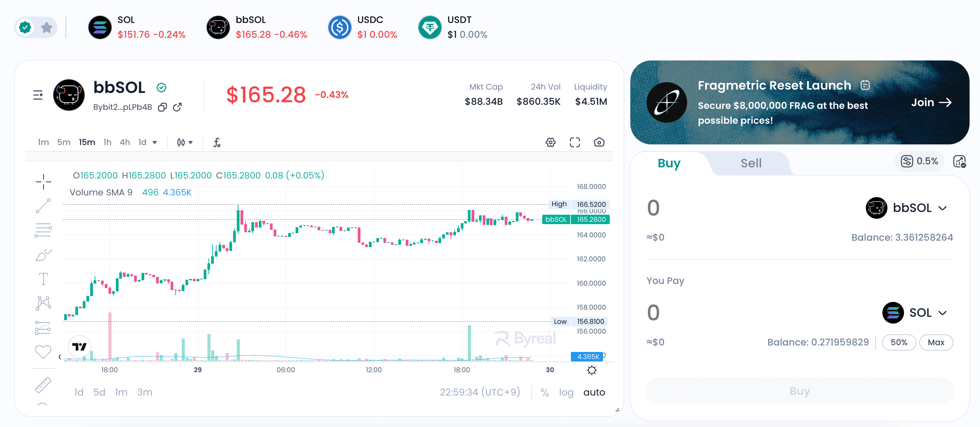Screen dimensions: 980x427
Task: Toggle the verified tokens filter
Action: 25,27
